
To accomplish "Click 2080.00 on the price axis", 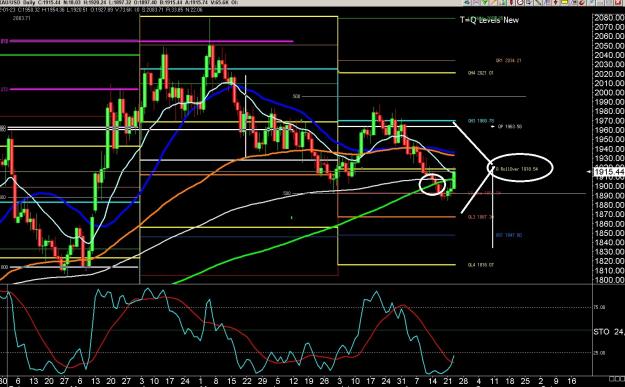I will pyautogui.click(x=609, y=18).
